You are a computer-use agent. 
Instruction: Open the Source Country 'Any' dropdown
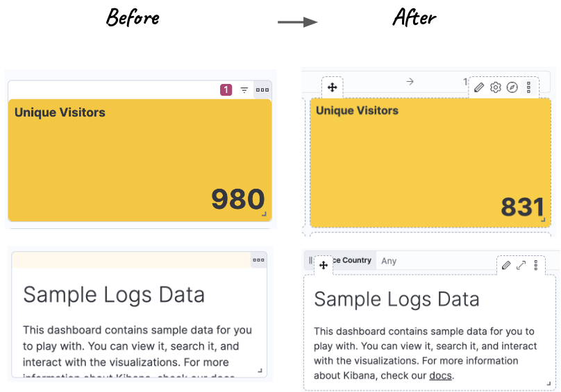click(389, 261)
